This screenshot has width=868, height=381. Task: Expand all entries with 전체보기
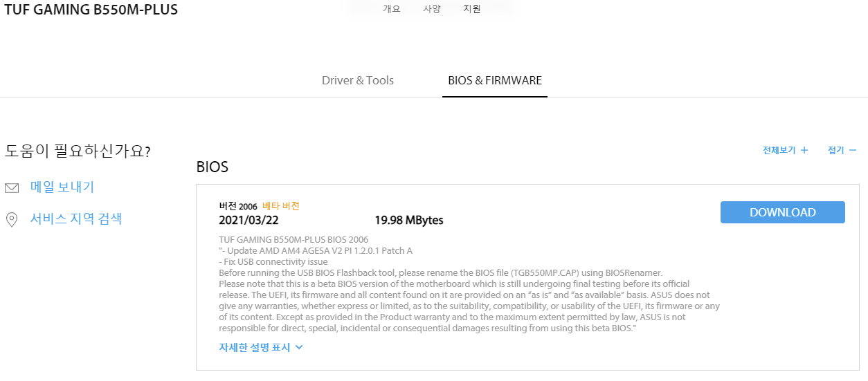tap(779, 150)
